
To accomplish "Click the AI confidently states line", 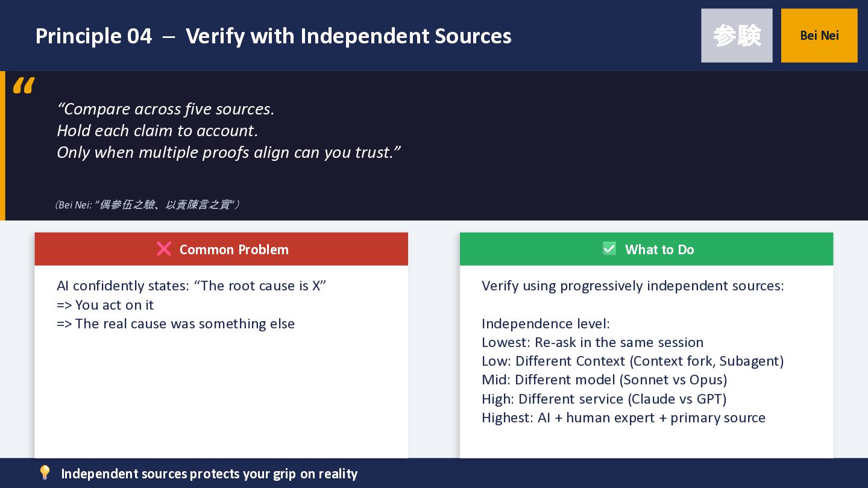I will pos(191,286).
